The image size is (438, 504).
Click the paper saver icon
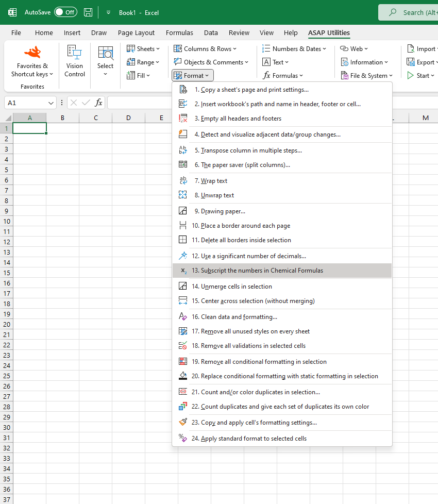183,164
